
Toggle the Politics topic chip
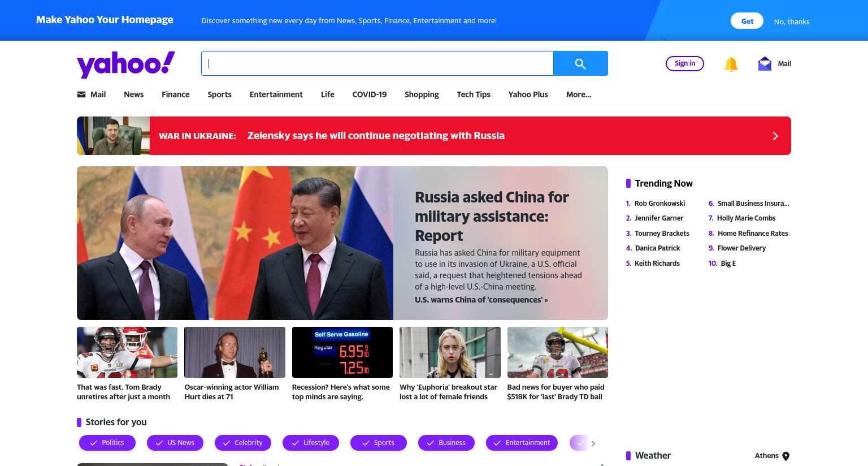(x=107, y=443)
